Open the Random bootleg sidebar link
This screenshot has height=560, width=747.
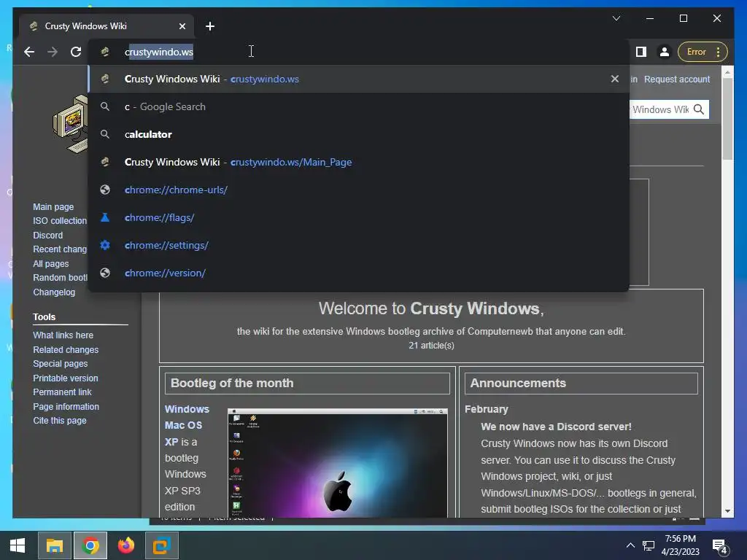pyautogui.click(x=60, y=278)
